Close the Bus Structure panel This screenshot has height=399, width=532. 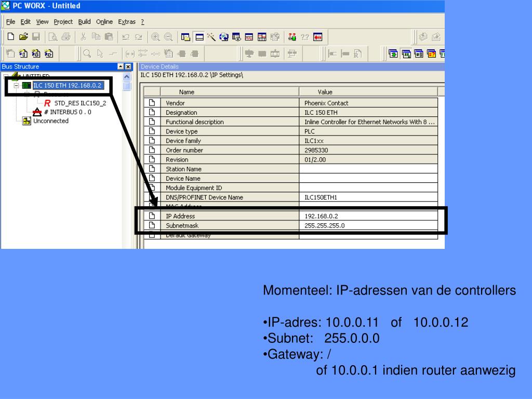tap(128, 66)
